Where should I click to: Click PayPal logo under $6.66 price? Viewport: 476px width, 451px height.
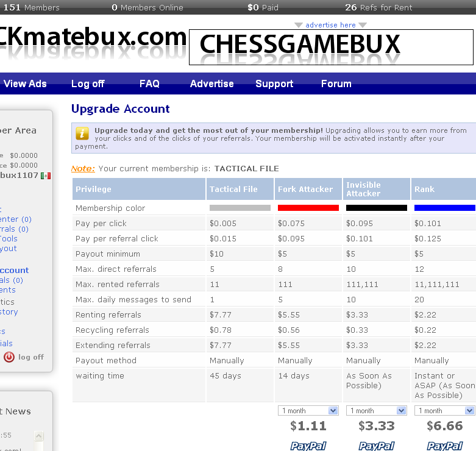(445, 446)
